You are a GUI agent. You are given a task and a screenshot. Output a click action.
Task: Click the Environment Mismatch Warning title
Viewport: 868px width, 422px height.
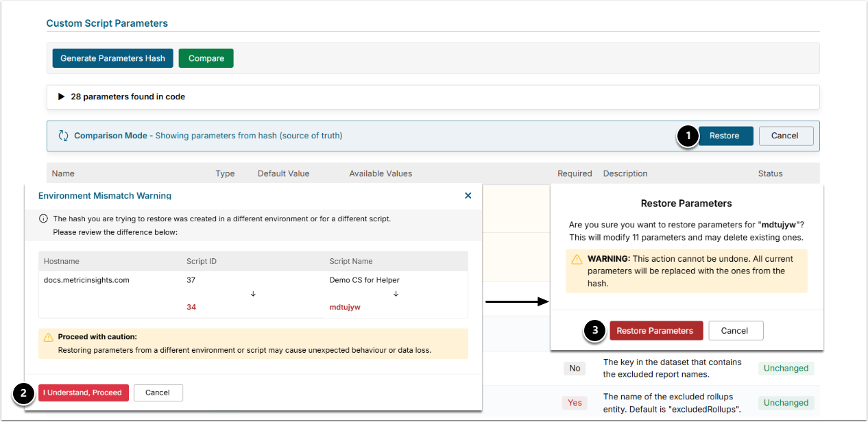coord(105,195)
